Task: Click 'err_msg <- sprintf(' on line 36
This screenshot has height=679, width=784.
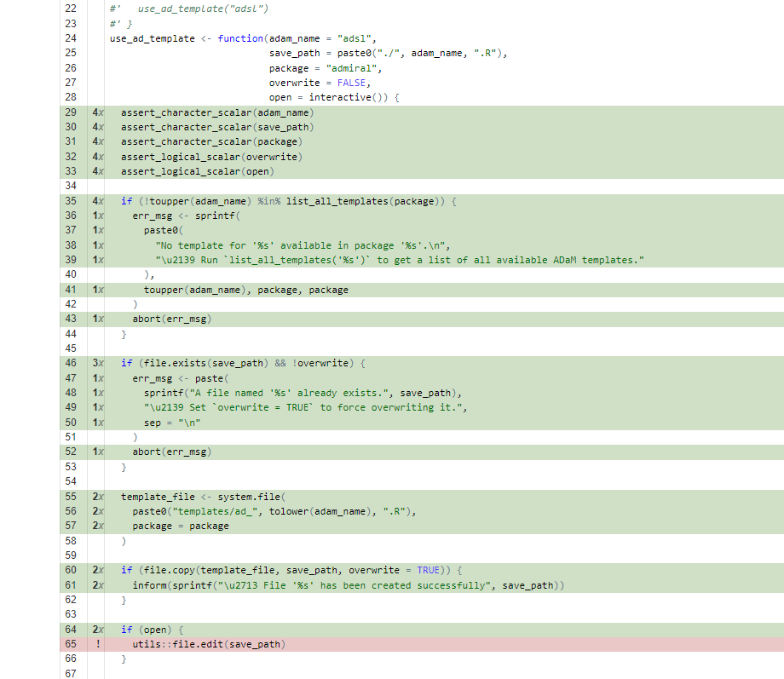Action: pyautogui.click(x=186, y=216)
